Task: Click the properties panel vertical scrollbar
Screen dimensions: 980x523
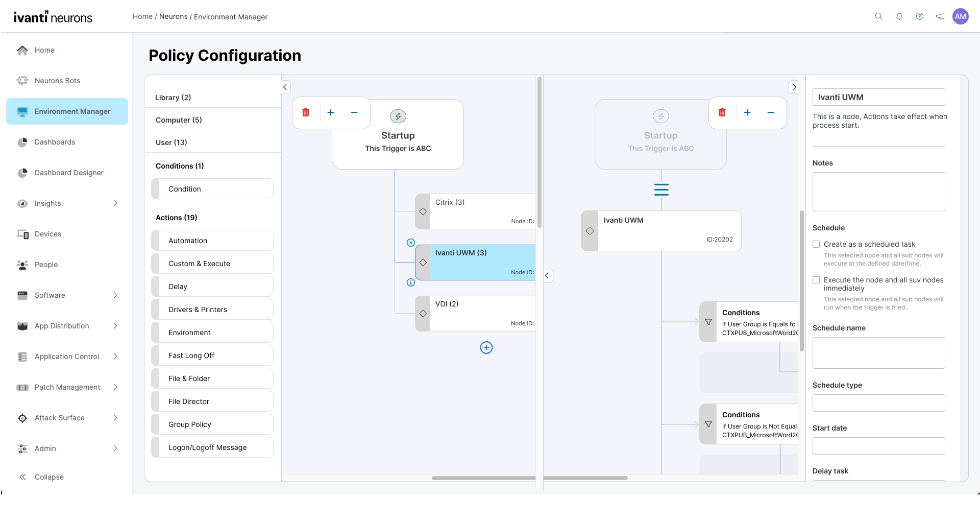Action: tap(802, 280)
